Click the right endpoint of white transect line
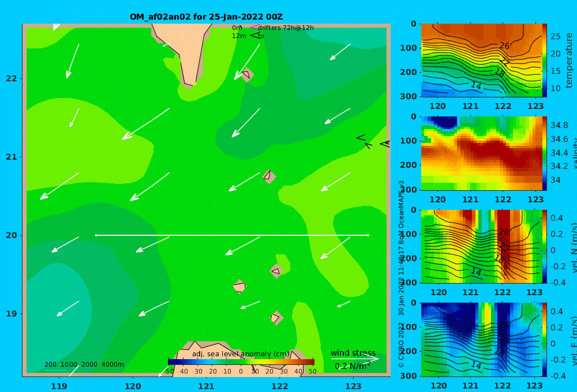 [x=368, y=235]
